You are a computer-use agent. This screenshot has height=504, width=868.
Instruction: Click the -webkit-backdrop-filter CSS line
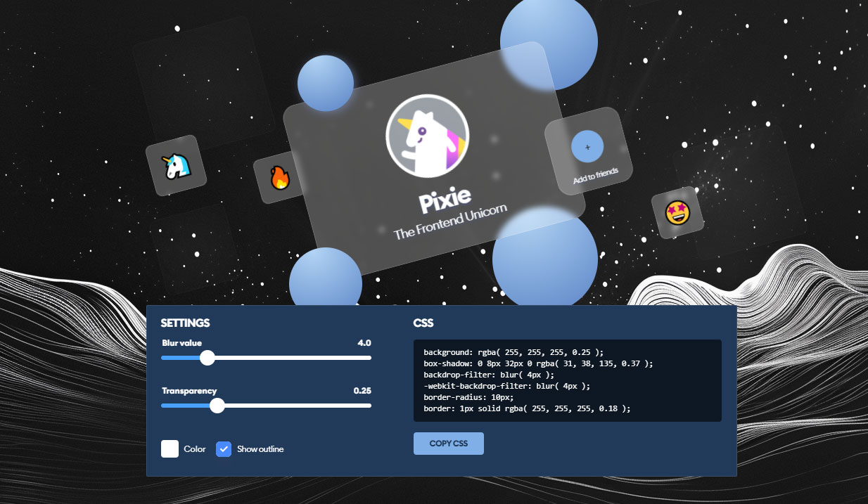[x=506, y=386]
